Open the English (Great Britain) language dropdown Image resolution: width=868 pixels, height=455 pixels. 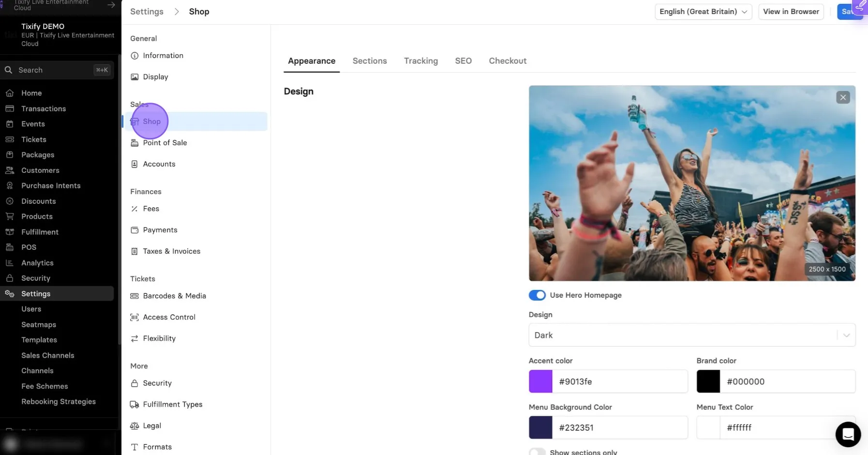pyautogui.click(x=703, y=12)
